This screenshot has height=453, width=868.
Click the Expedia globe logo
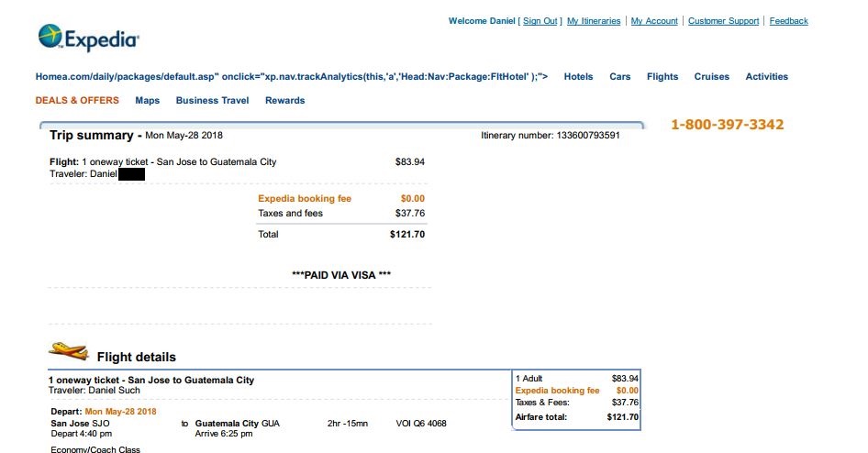tap(50, 37)
